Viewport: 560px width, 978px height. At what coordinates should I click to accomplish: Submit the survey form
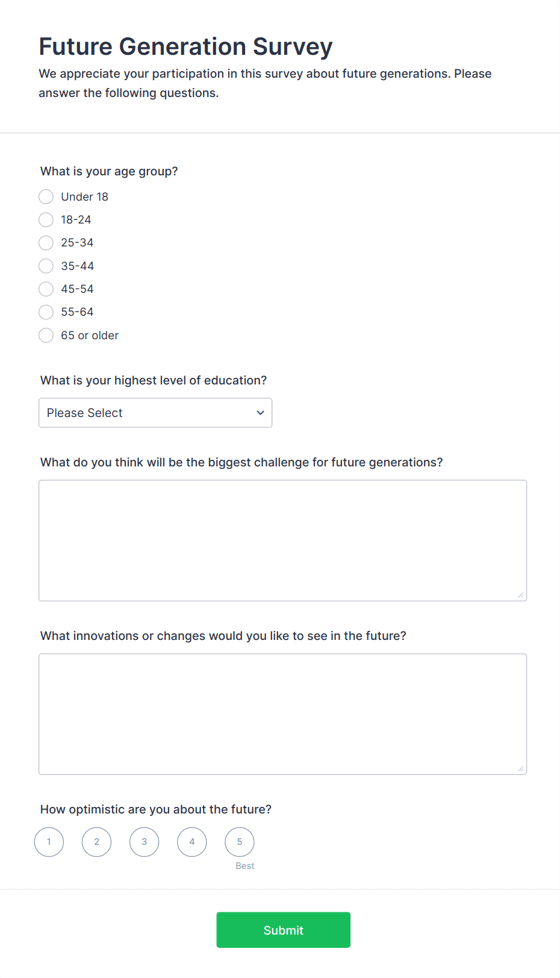[x=283, y=930]
